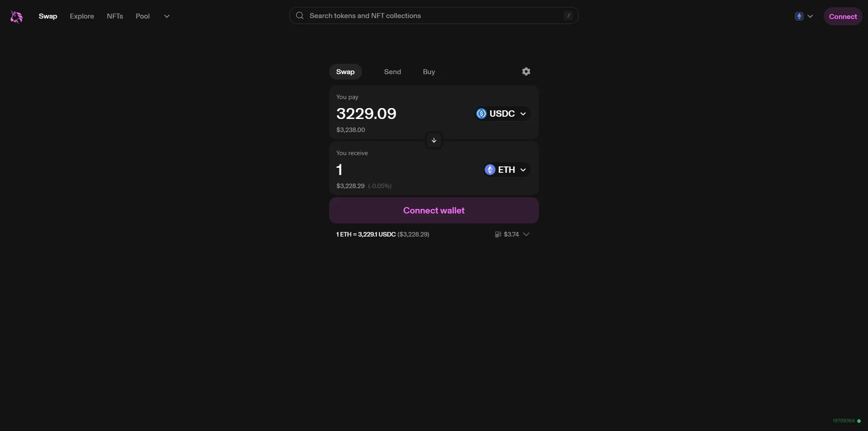
Task: Click the Connect button in header
Action: point(843,16)
